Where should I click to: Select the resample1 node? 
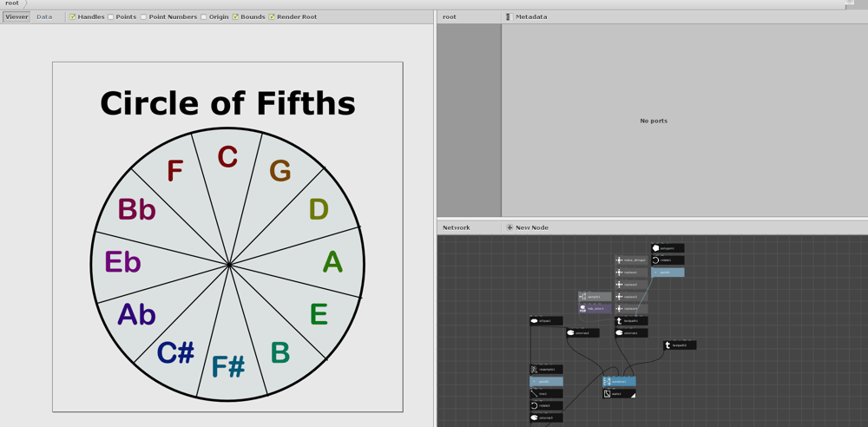coord(546,370)
